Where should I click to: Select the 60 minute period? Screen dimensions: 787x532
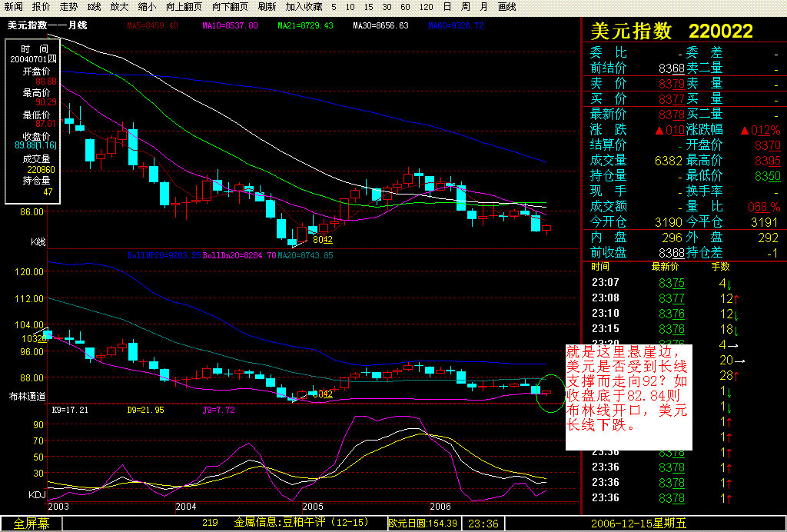[406, 7]
